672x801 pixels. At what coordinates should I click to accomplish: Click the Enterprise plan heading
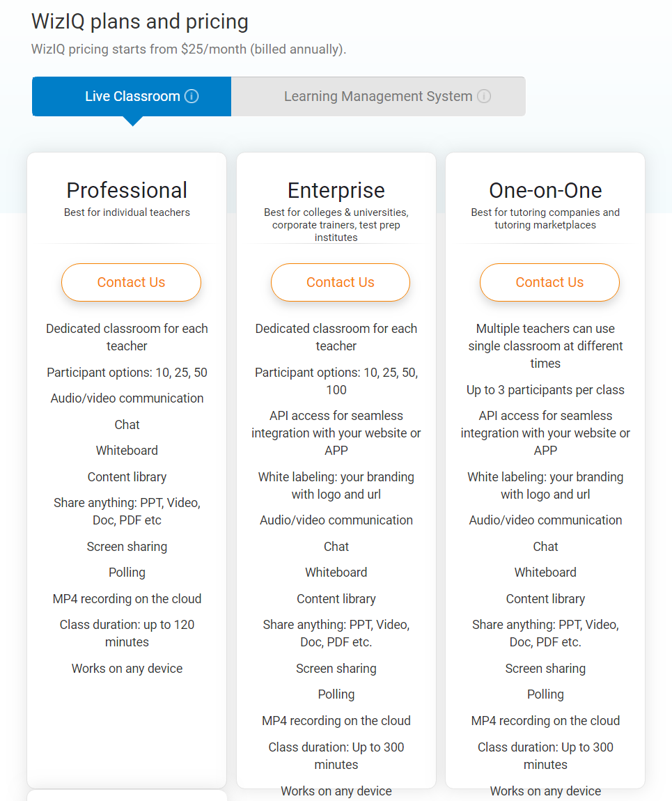click(336, 190)
